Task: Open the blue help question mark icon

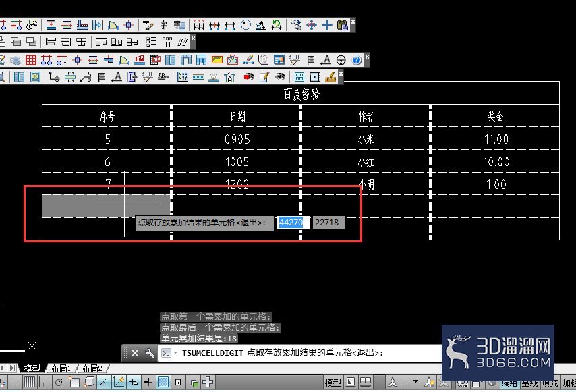Action: click(357, 59)
